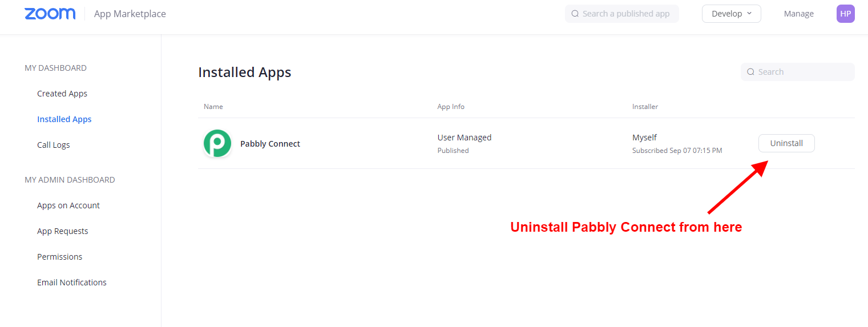Viewport: 868px width, 327px height.
Task: Click the Installer column header
Action: [x=645, y=107]
